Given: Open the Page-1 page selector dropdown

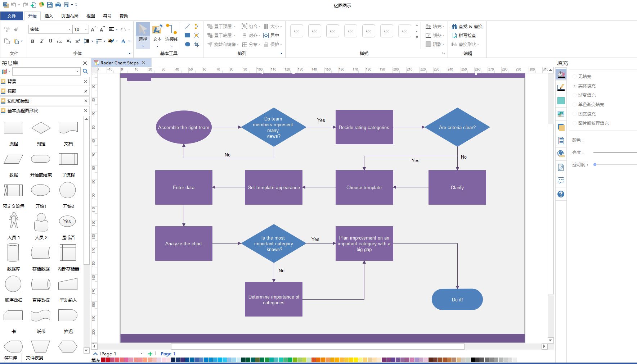Looking at the screenshot, I should click(x=141, y=354).
